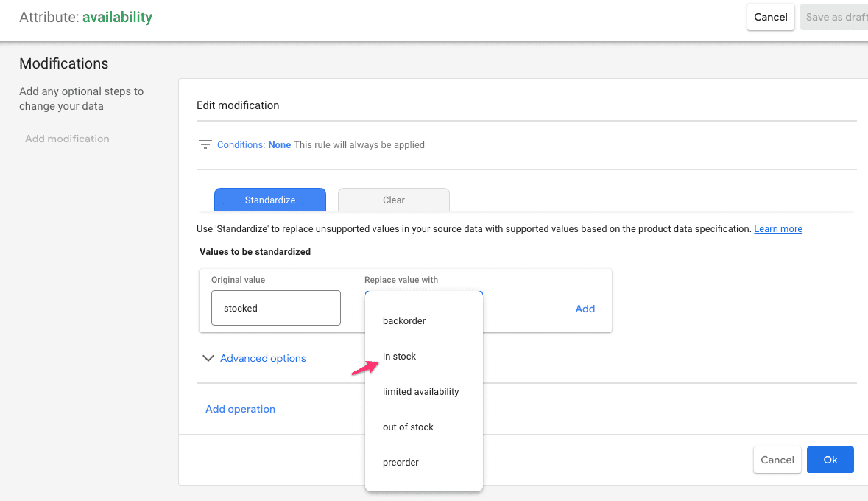Cancel the edit modification dialog
868x501 pixels.
[x=777, y=459]
